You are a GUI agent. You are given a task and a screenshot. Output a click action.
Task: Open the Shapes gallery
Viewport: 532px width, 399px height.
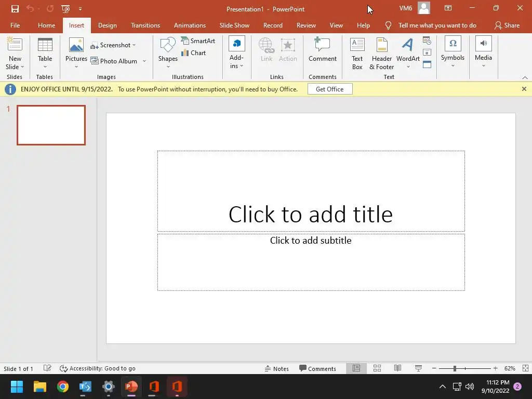(168, 52)
